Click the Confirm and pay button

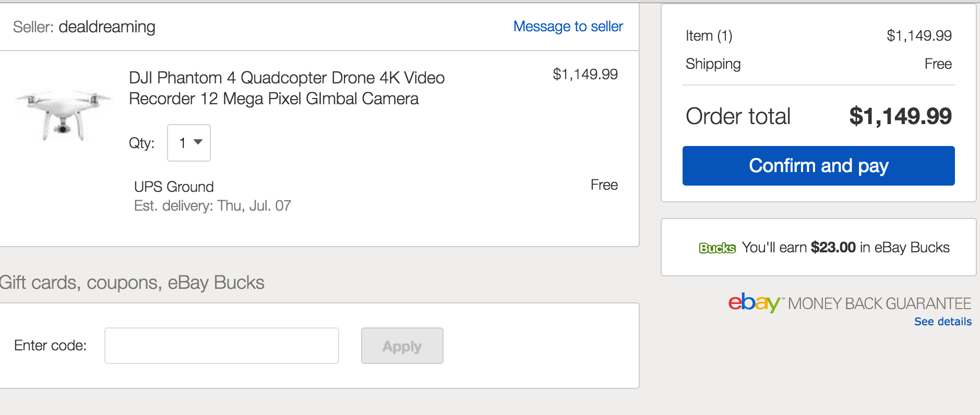click(x=818, y=166)
